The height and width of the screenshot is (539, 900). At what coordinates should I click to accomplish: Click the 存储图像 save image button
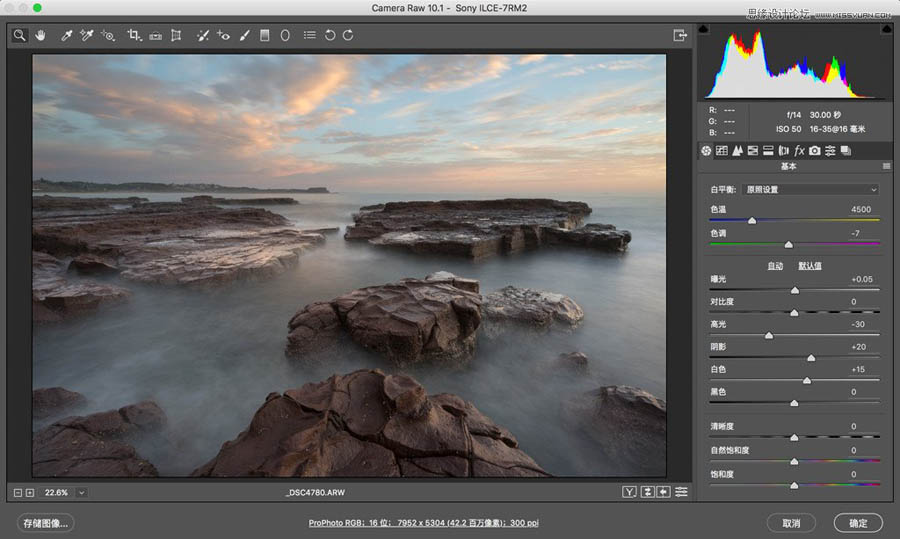46,522
